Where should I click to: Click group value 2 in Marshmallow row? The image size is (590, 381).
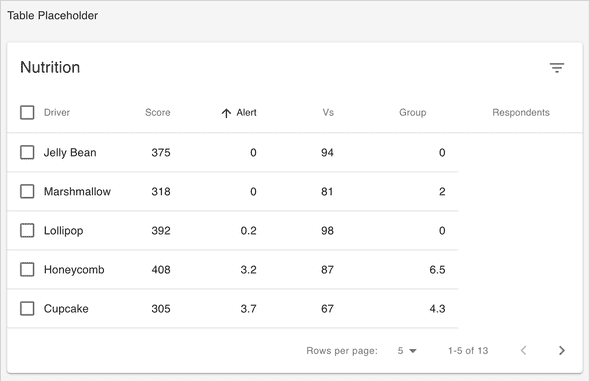click(442, 191)
